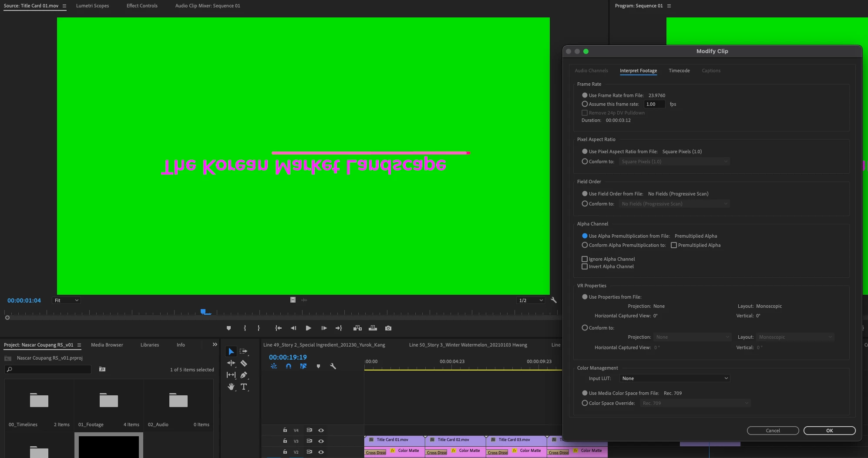Click Drag Audio Only waveform icon

click(x=304, y=300)
